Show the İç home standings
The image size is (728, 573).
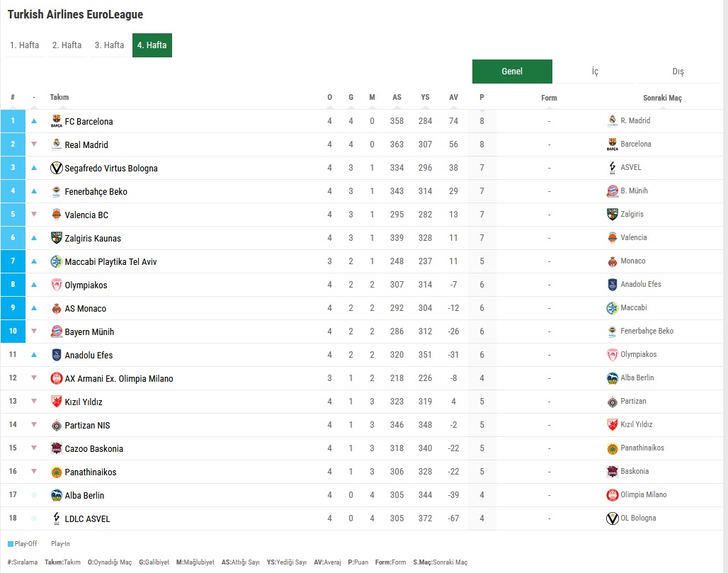point(595,72)
